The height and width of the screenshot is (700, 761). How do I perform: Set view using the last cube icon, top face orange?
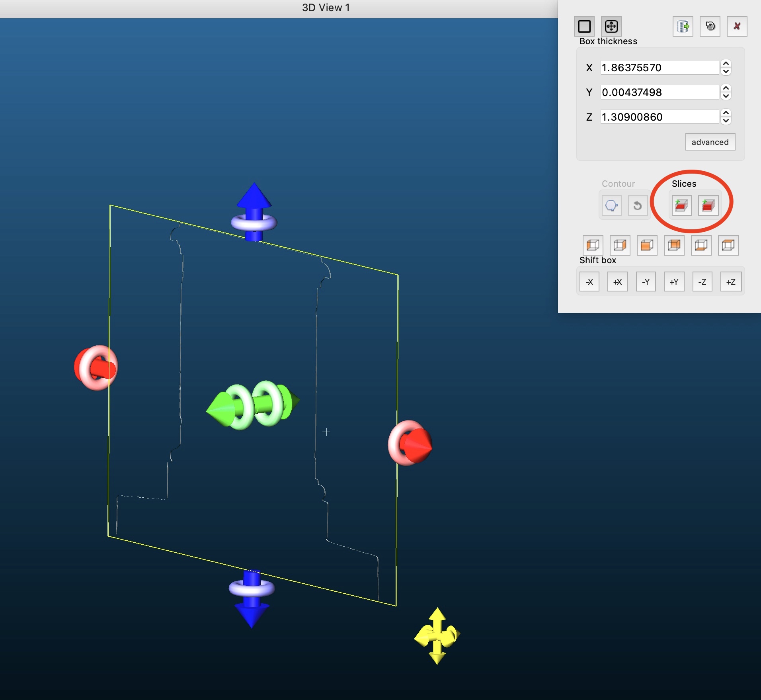(728, 245)
